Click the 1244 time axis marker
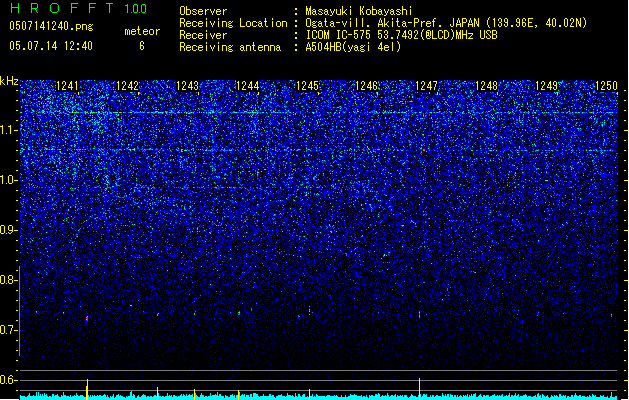 (x=248, y=86)
